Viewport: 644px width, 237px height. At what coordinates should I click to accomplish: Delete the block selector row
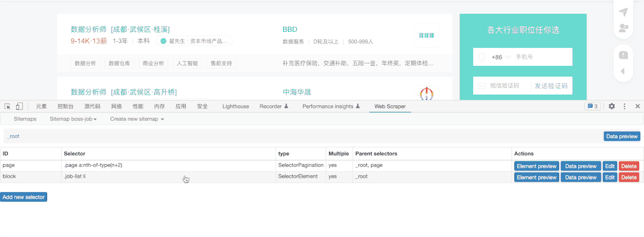[629, 177]
